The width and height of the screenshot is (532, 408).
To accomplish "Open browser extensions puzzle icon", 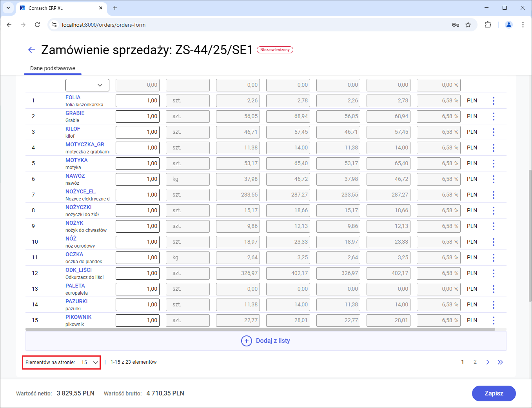I will pos(488,25).
